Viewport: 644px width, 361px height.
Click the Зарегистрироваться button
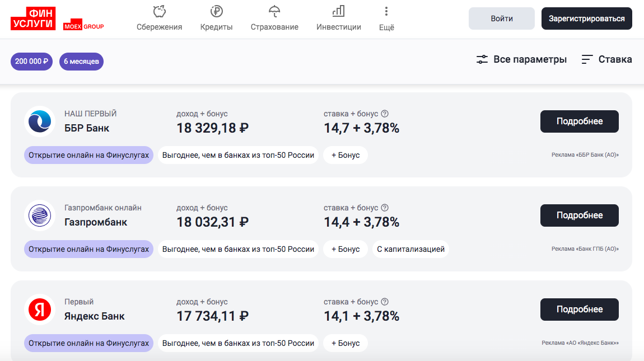[586, 18]
